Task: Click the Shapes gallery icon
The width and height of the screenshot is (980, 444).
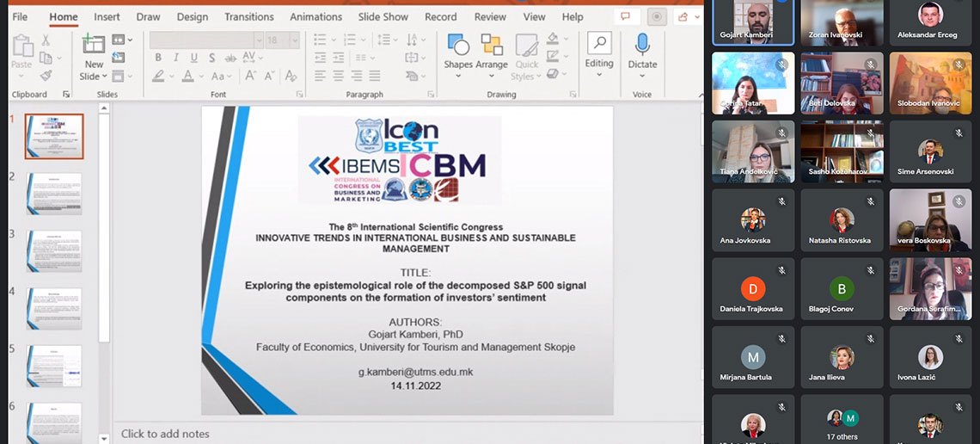Action: click(x=458, y=45)
